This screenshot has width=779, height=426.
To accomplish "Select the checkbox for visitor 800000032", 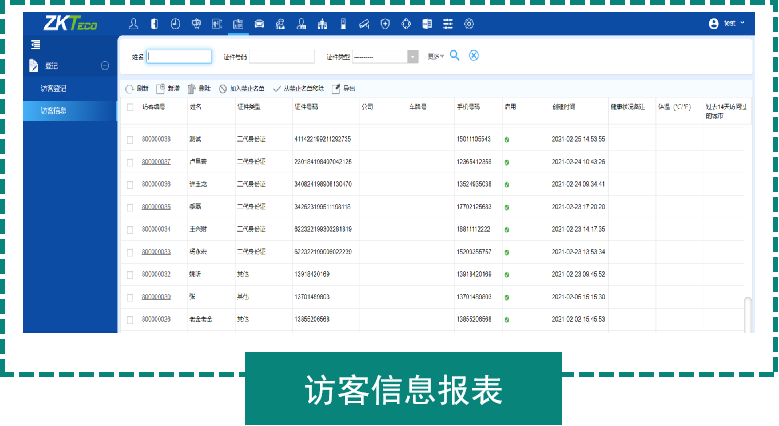I will click(130, 274).
